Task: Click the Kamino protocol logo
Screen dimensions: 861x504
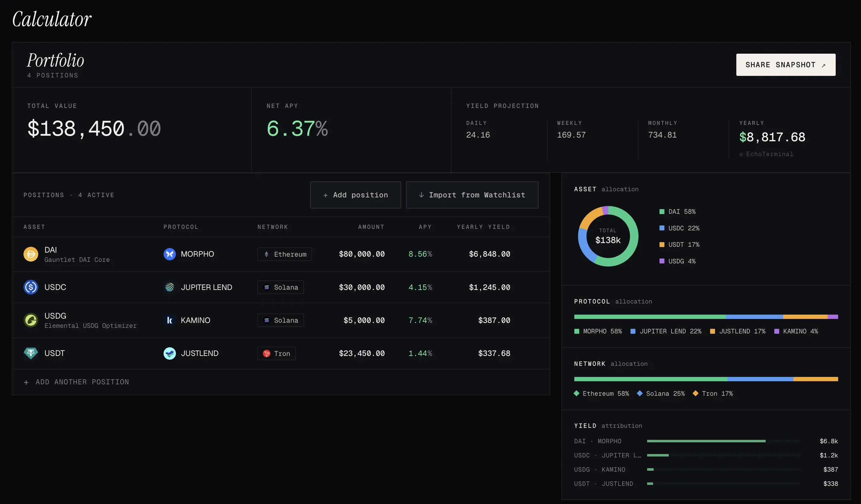Action: point(169,320)
